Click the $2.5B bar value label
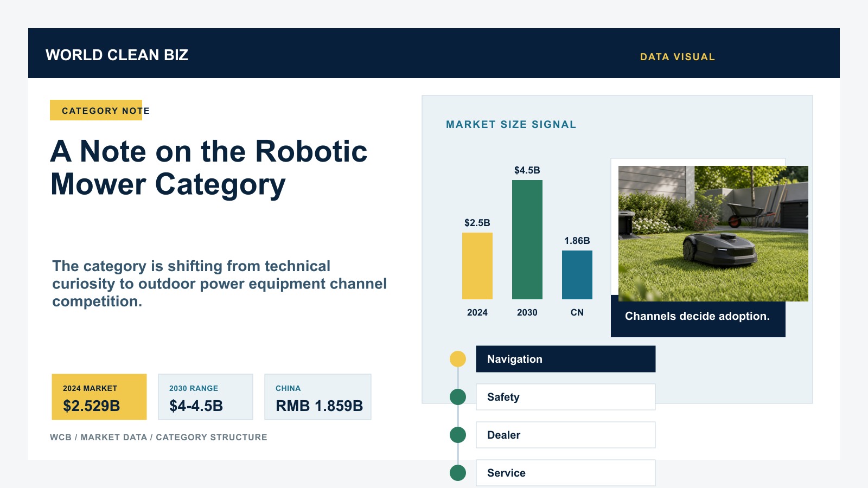The image size is (868, 488). pyautogui.click(x=477, y=223)
